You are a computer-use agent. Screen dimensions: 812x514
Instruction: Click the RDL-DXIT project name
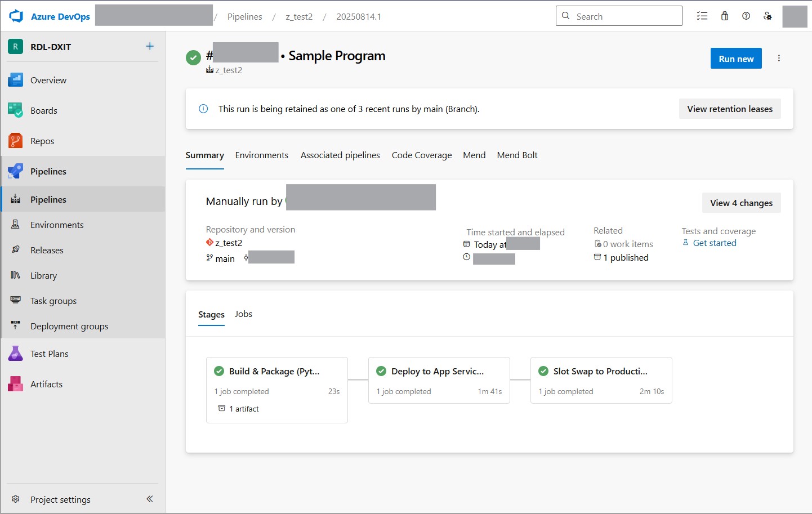click(x=51, y=47)
